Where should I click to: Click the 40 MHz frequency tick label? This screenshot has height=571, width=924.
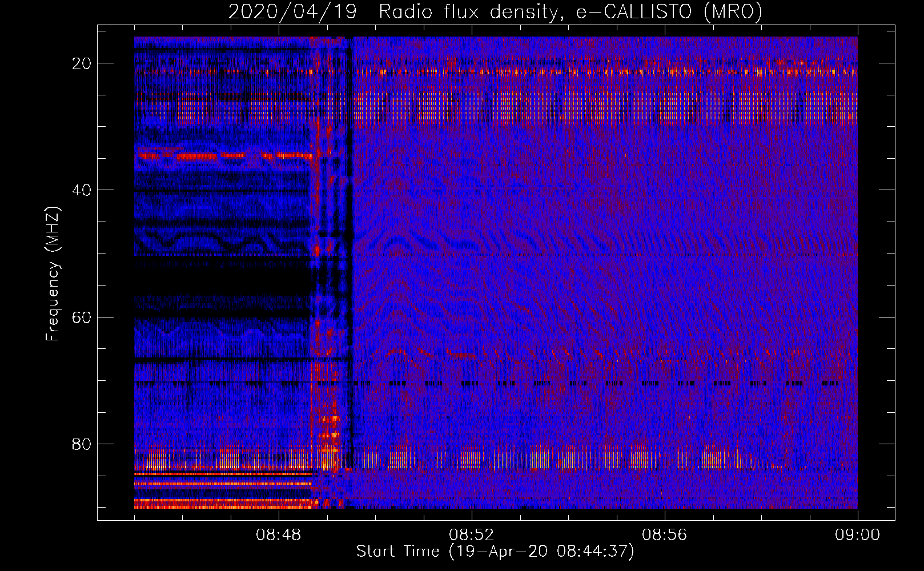82,190
